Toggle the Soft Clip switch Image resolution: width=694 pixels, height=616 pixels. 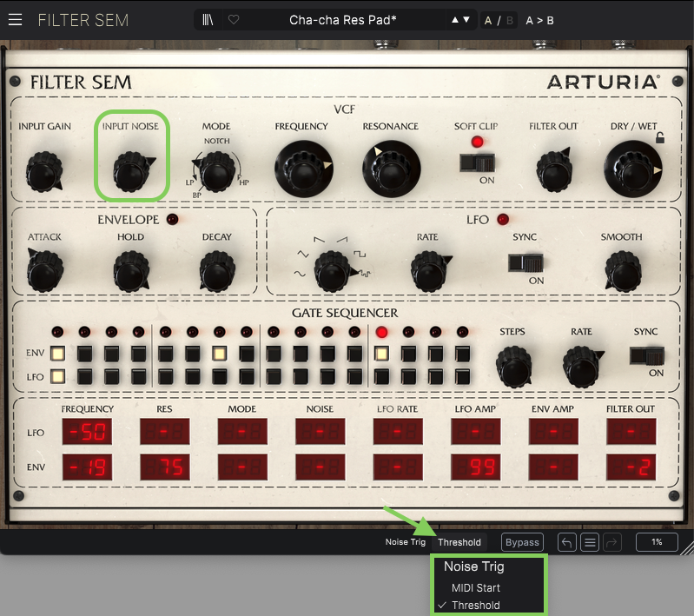point(477,163)
